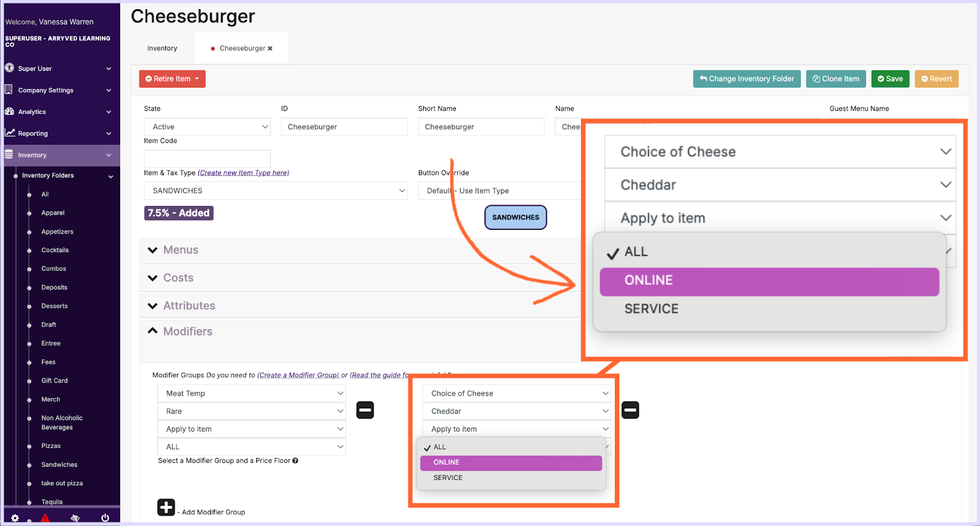
Task: Expand the Costs section
Action: (x=178, y=278)
